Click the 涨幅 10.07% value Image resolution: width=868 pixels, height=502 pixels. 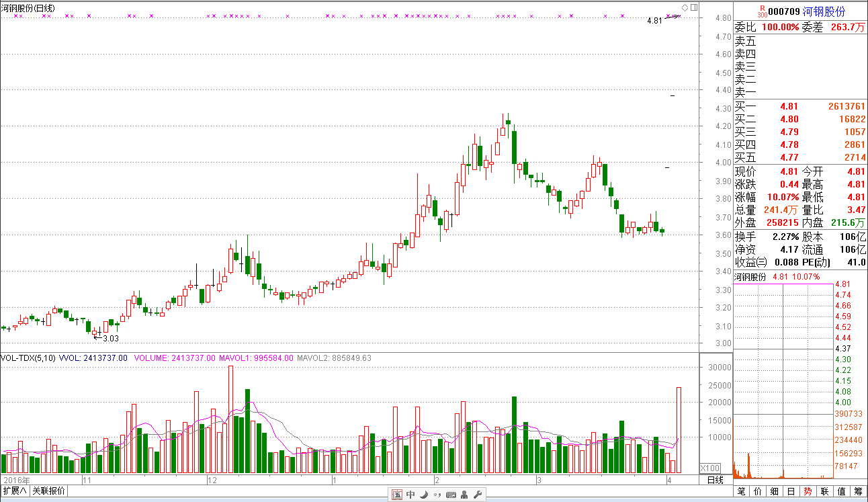pyautogui.click(x=783, y=198)
